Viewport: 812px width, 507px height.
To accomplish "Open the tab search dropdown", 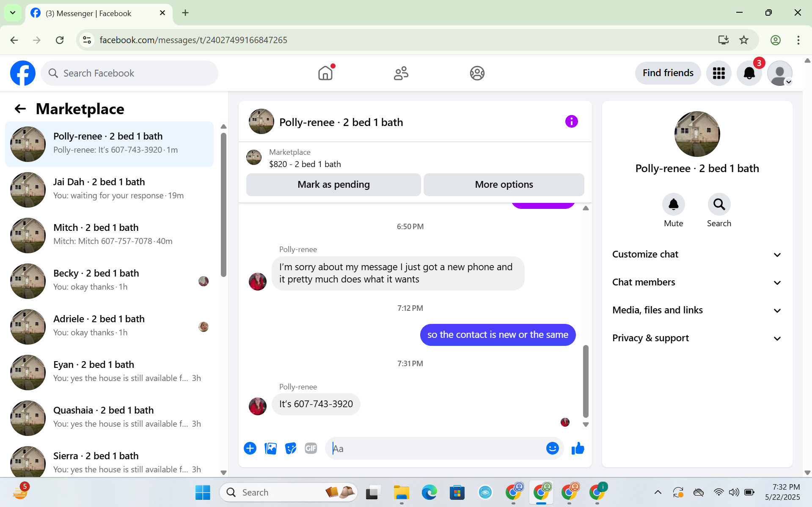I will tap(13, 13).
